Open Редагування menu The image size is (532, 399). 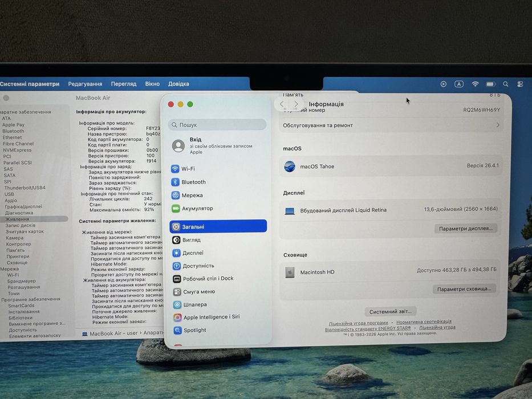pos(85,84)
